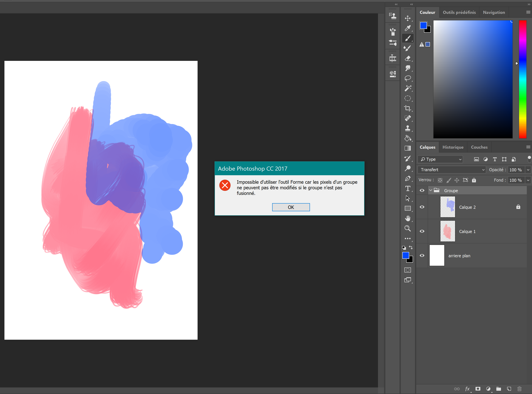Open the Opacité value dropdown

(528, 170)
